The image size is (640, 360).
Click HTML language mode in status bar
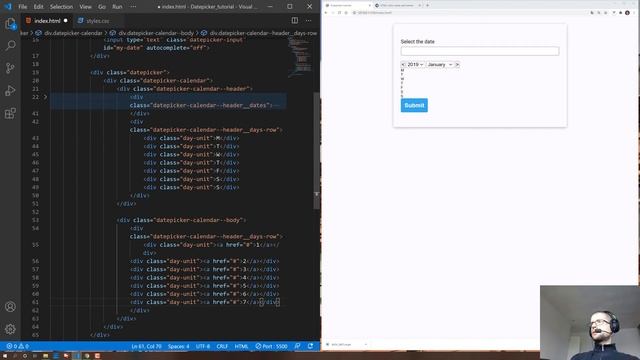241,346
